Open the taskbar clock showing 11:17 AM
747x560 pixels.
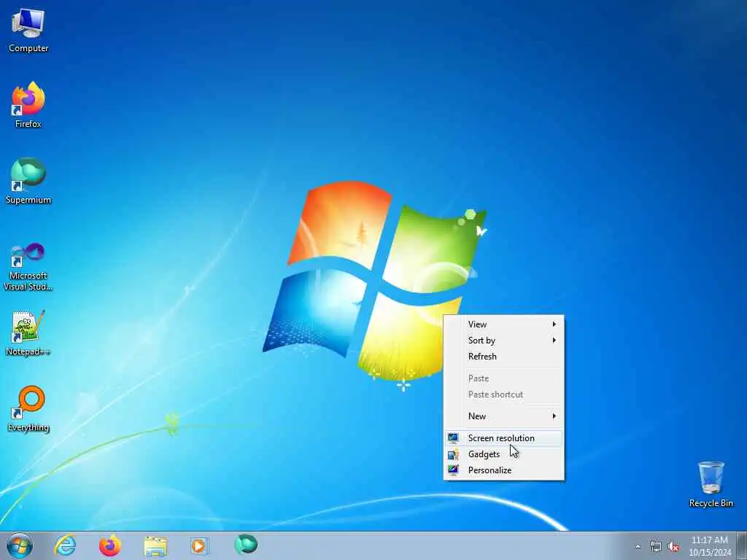pos(710,546)
